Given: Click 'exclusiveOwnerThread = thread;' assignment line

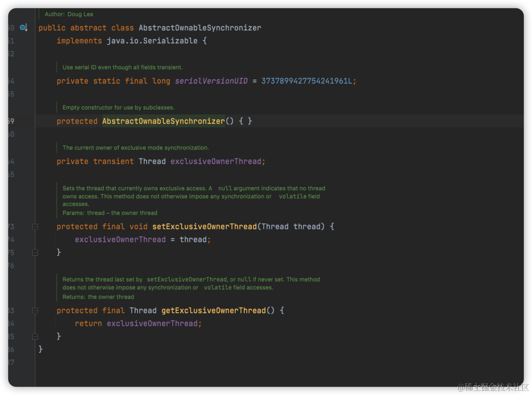Looking at the screenshot, I should (x=143, y=240).
